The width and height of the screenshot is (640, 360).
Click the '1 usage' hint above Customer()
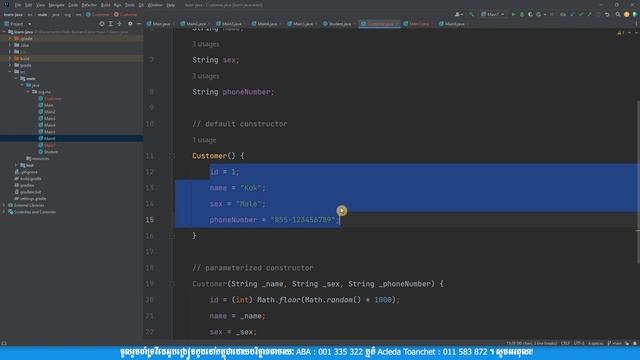[204, 140]
